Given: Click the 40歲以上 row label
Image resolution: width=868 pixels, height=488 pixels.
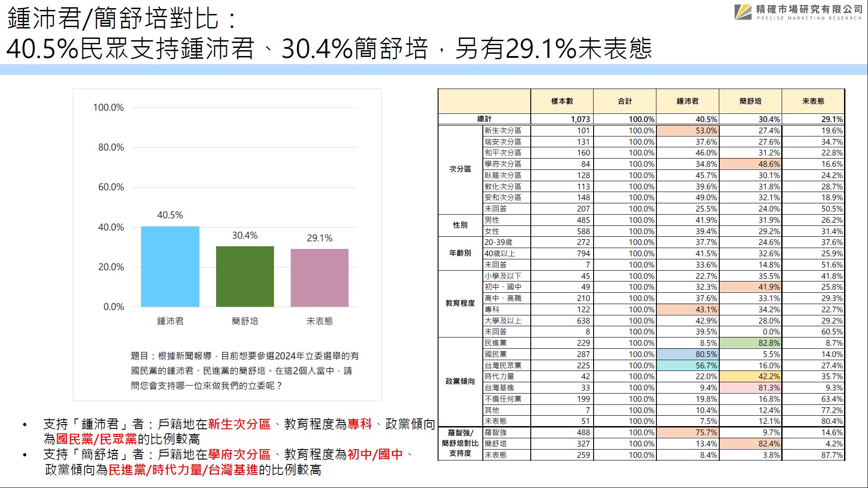Looking at the screenshot, I should 500,253.
